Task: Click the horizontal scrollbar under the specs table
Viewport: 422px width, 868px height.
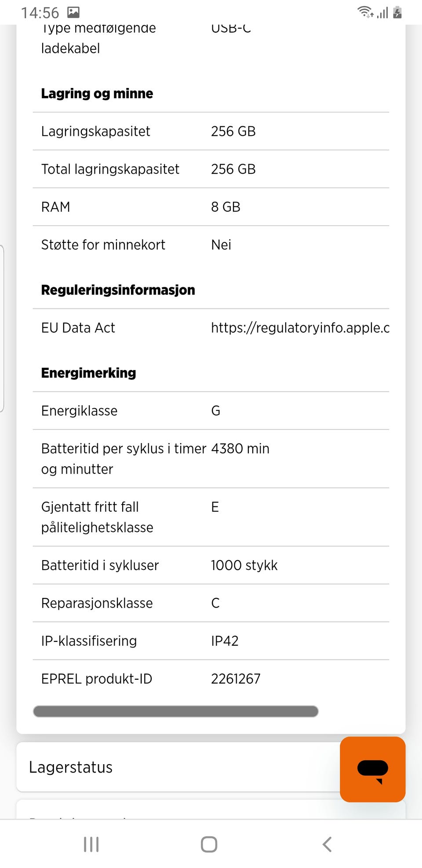Action: (176, 711)
